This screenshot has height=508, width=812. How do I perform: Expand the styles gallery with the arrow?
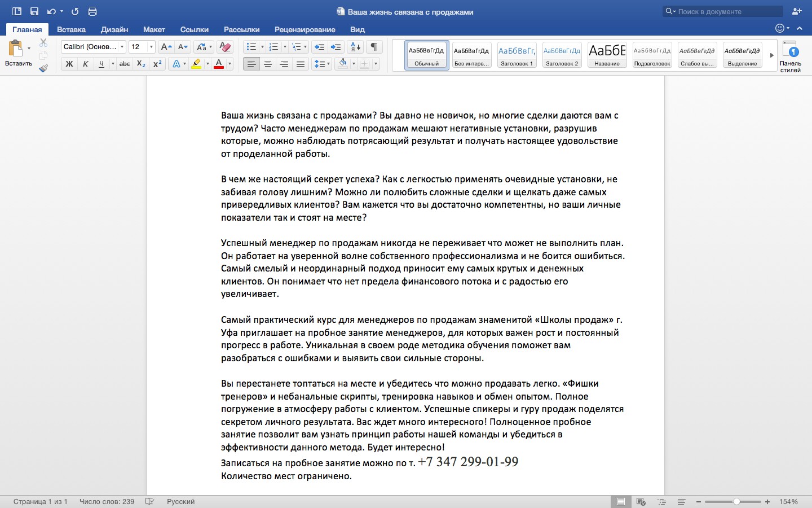pyautogui.click(x=771, y=55)
